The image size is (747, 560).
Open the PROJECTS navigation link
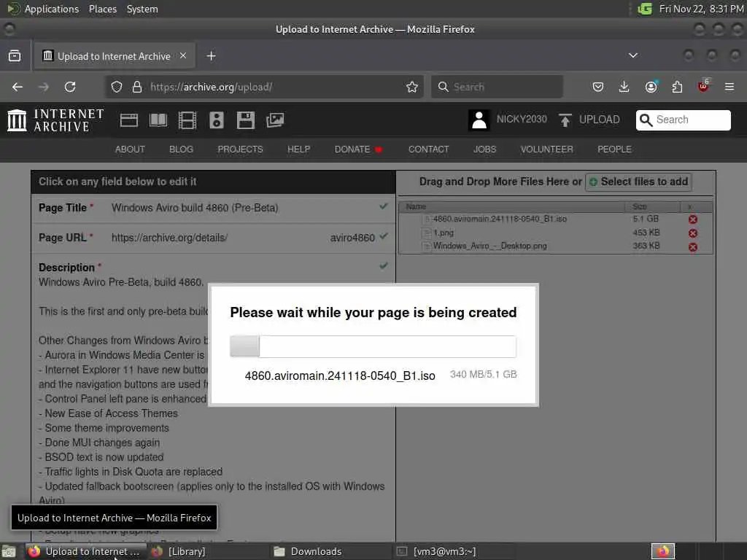(240, 149)
